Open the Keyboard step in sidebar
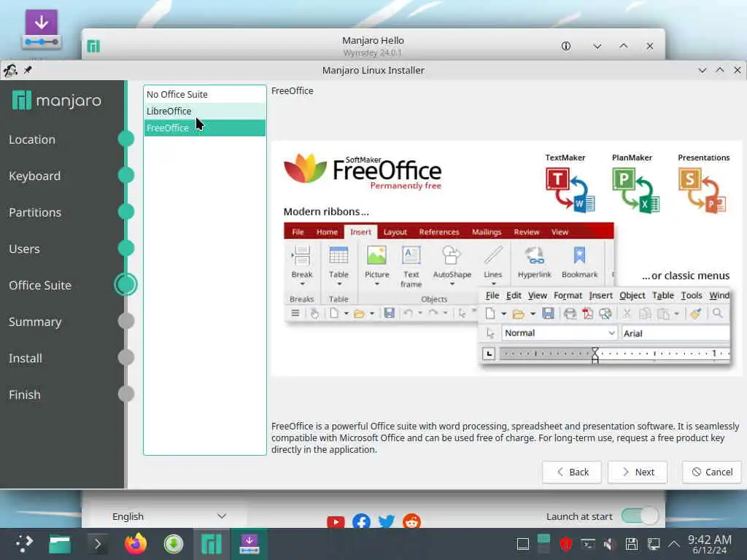 pyautogui.click(x=35, y=176)
